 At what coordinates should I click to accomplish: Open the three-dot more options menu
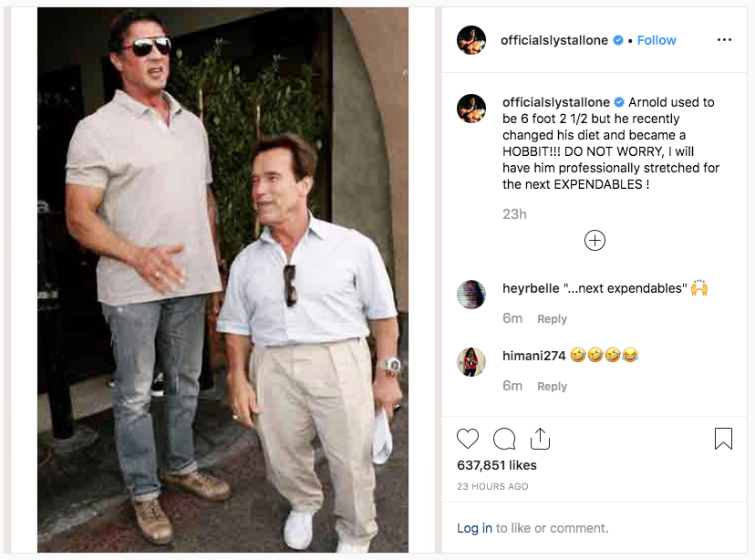(724, 40)
